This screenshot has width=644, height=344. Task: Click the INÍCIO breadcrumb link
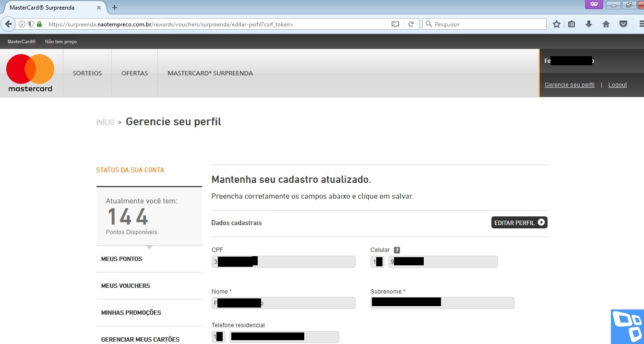(105, 122)
